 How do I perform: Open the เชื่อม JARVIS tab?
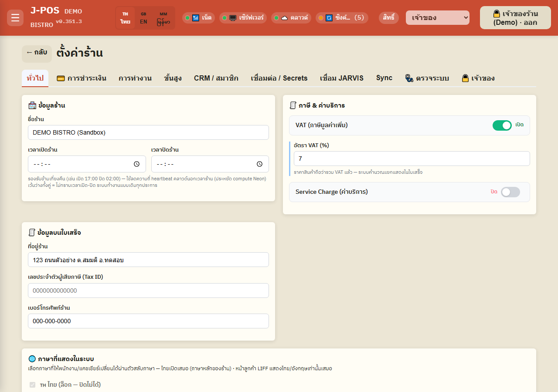[342, 78]
